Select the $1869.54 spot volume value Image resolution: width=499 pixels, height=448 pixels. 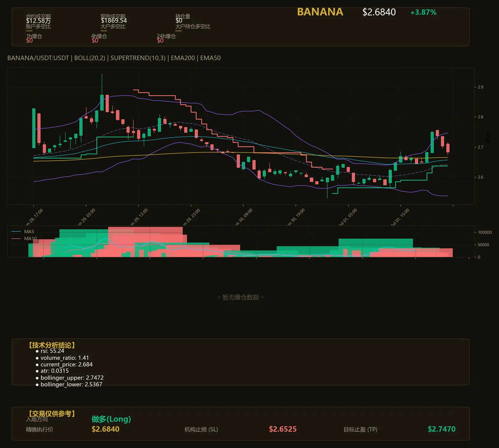pyautogui.click(x=114, y=21)
